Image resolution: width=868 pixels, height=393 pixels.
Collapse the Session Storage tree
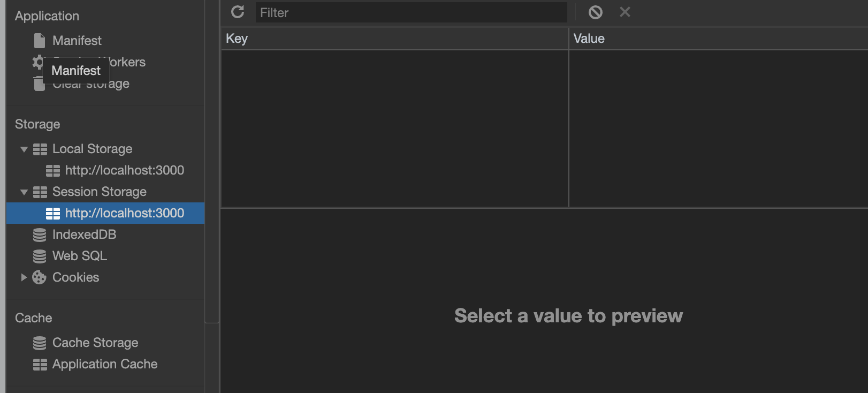pos(23,192)
